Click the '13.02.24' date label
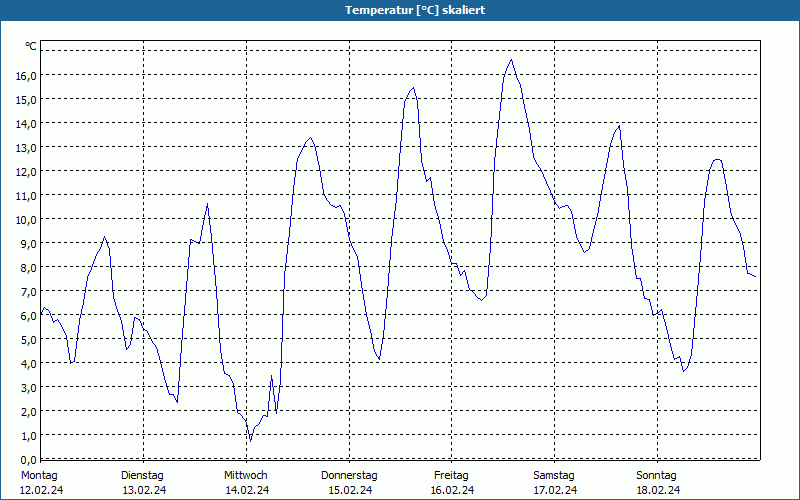Viewport: 800px width, 500px height. pos(144,490)
